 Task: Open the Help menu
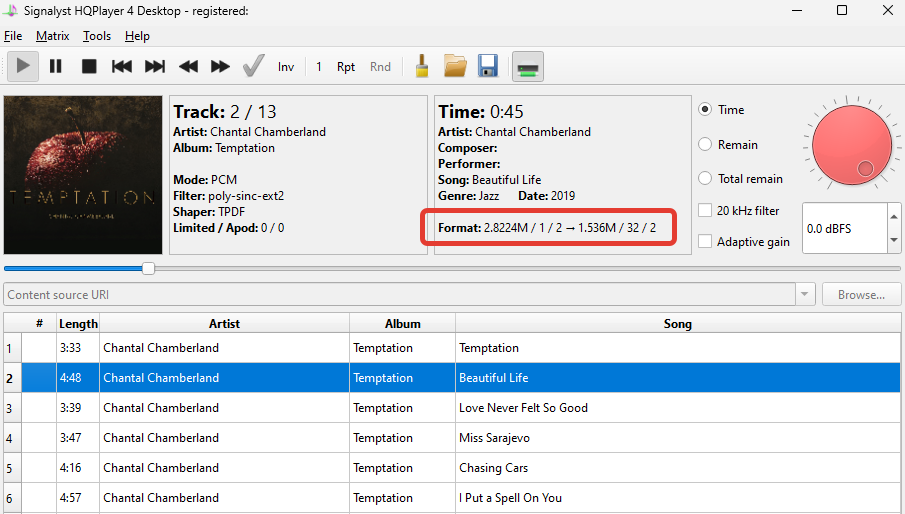coord(137,36)
